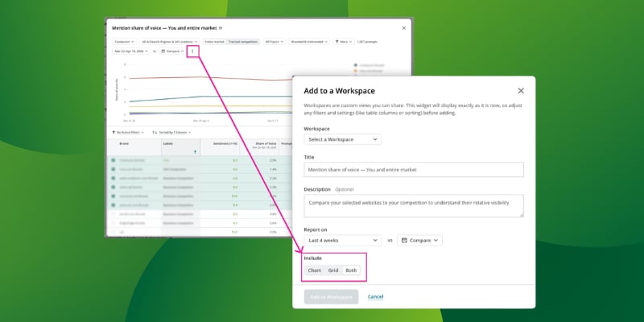Select the Both include option
The image size is (644, 322).
click(x=351, y=270)
